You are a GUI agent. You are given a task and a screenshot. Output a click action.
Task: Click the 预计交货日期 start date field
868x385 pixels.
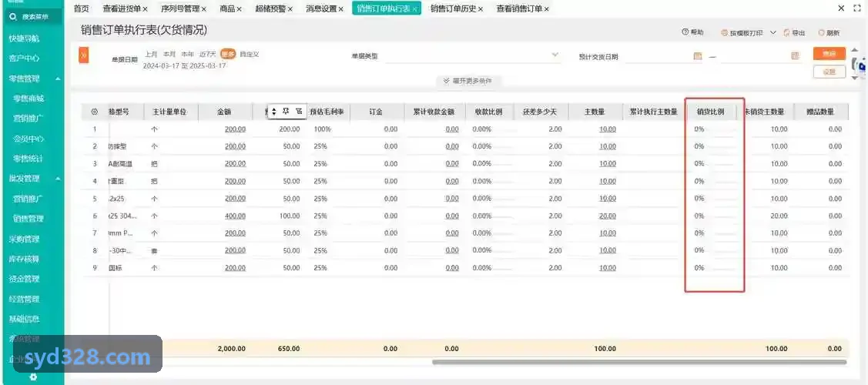click(x=664, y=56)
